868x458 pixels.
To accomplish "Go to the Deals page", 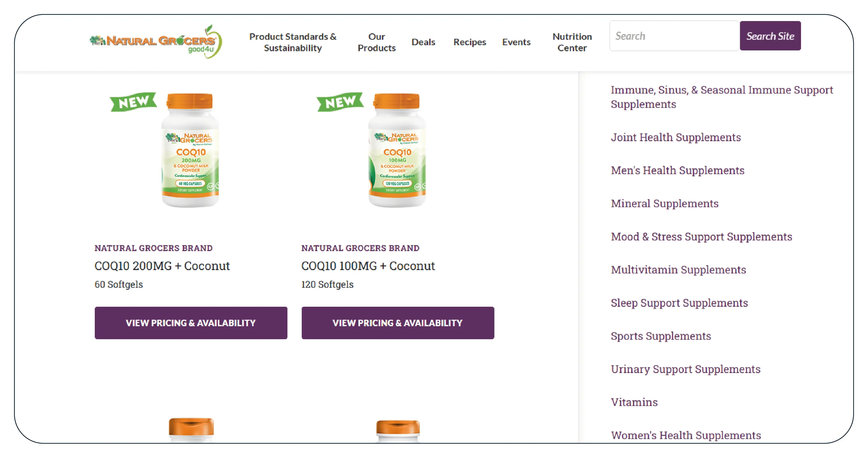I will [x=423, y=42].
